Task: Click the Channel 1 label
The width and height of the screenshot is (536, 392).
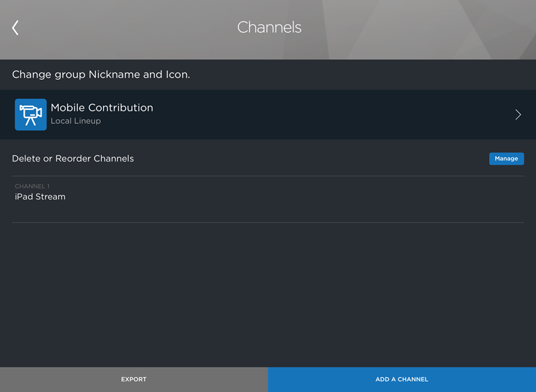Action: [x=31, y=186]
